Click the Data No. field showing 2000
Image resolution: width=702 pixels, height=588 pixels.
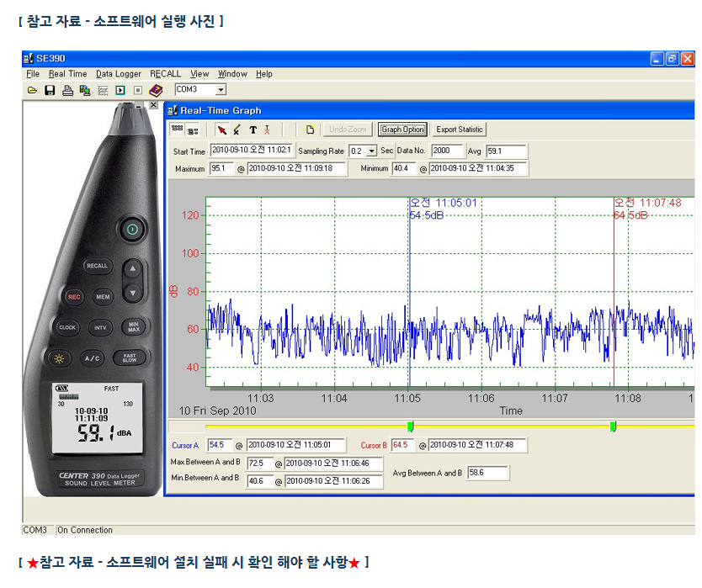point(446,151)
